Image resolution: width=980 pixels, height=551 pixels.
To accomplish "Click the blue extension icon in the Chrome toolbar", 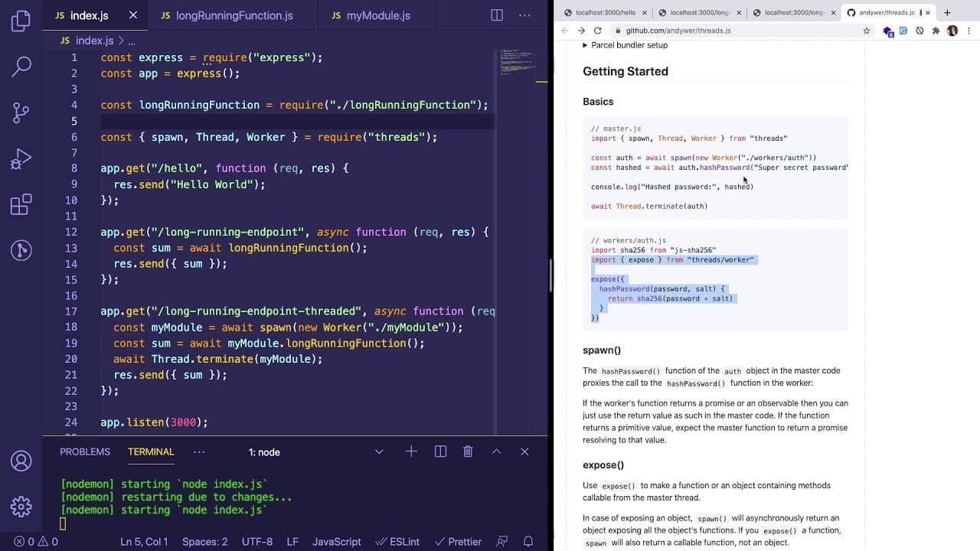I will [903, 31].
